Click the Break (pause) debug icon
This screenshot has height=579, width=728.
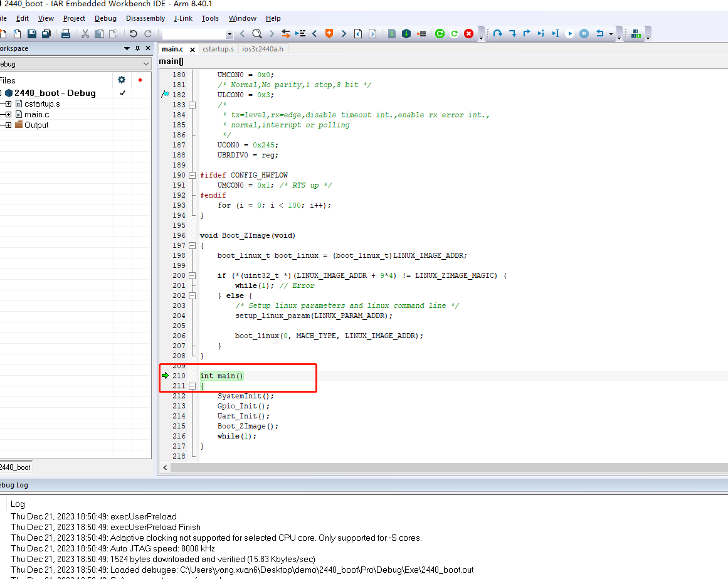[x=584, y=34]
